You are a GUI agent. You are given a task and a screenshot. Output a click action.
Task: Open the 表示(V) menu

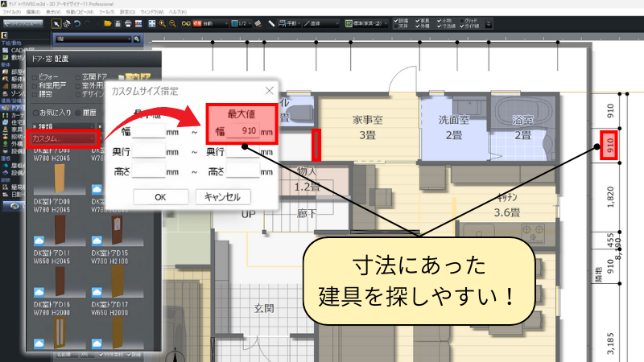coord(53,12)
